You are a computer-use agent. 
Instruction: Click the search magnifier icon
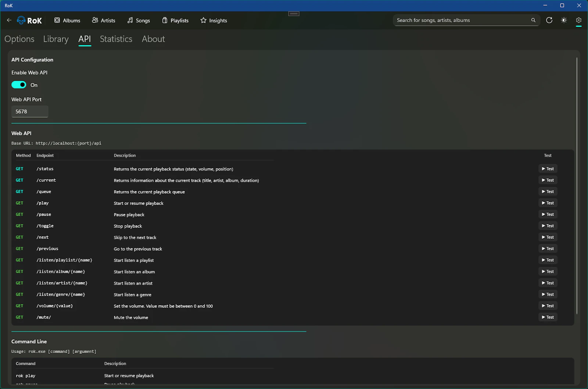pyautogui.click(x=533, y=20)
